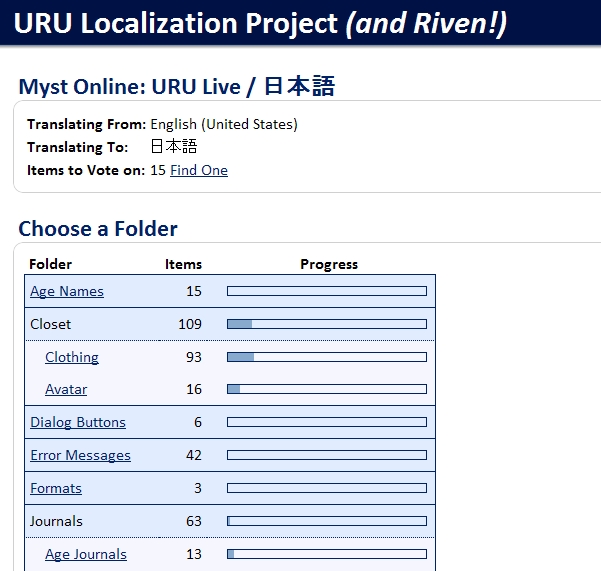Click the URU Localization Project title

click(x=260, y=24)
